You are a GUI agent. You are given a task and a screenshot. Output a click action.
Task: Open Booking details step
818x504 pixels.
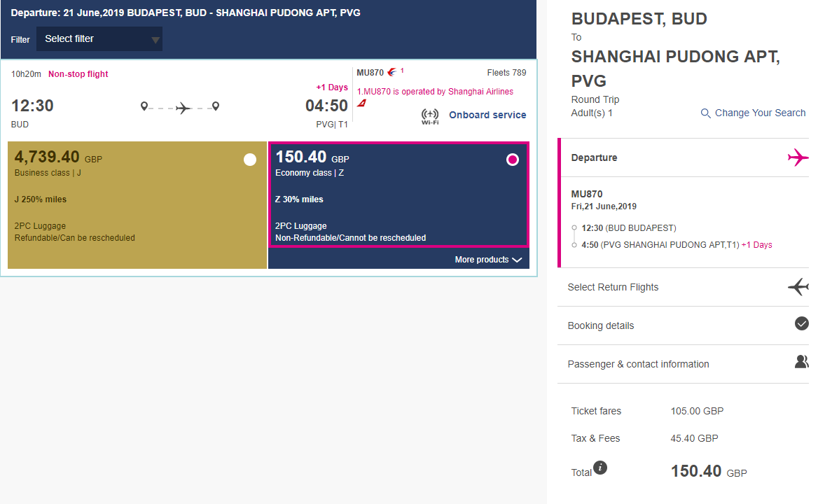click(601, 325)
